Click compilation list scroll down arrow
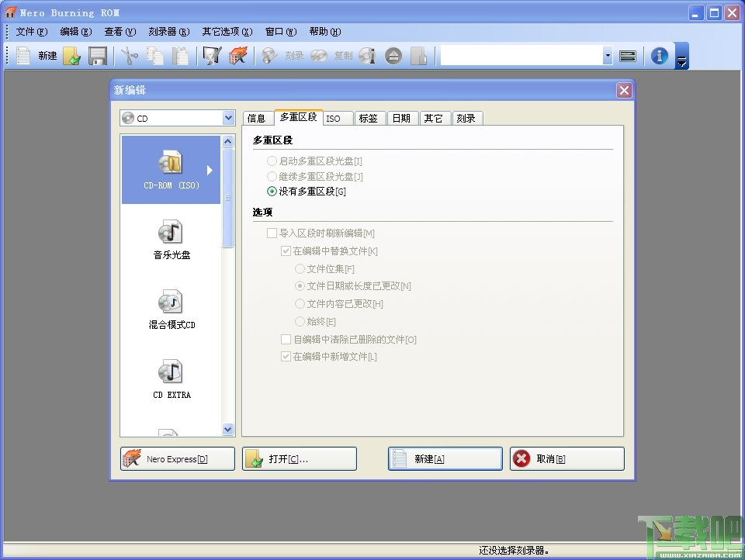The width and height of the screenshot is (745, 560). click(227, 430)
